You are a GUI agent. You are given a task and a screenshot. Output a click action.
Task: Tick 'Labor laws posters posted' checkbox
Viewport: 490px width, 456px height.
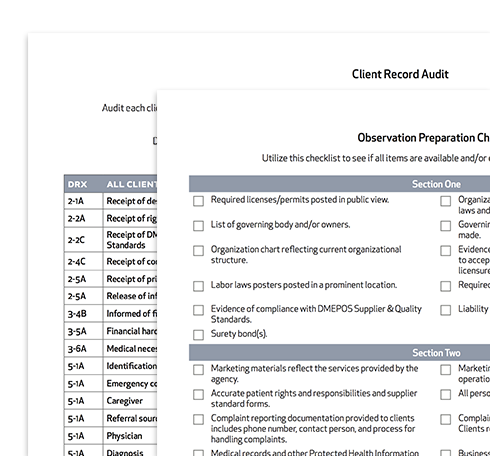coord(198,286)
